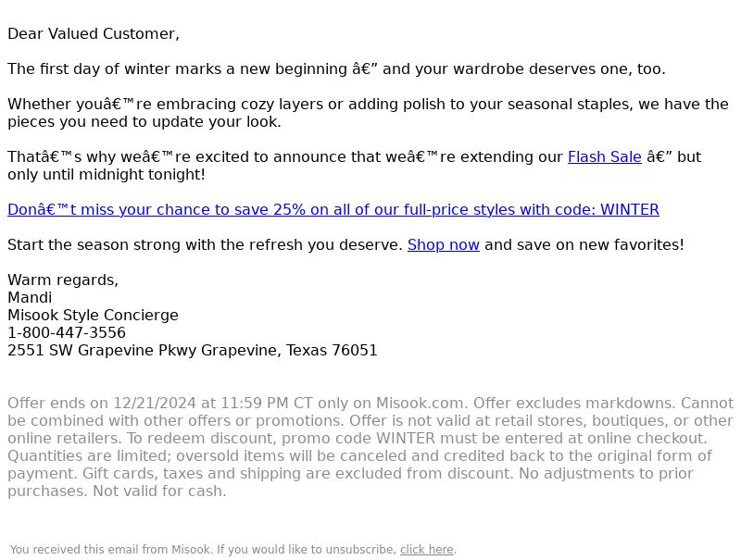Screen dimensions: 741x560
Task: Click the Dear Valued Customer greeting
Action: (x=94, y=34)
